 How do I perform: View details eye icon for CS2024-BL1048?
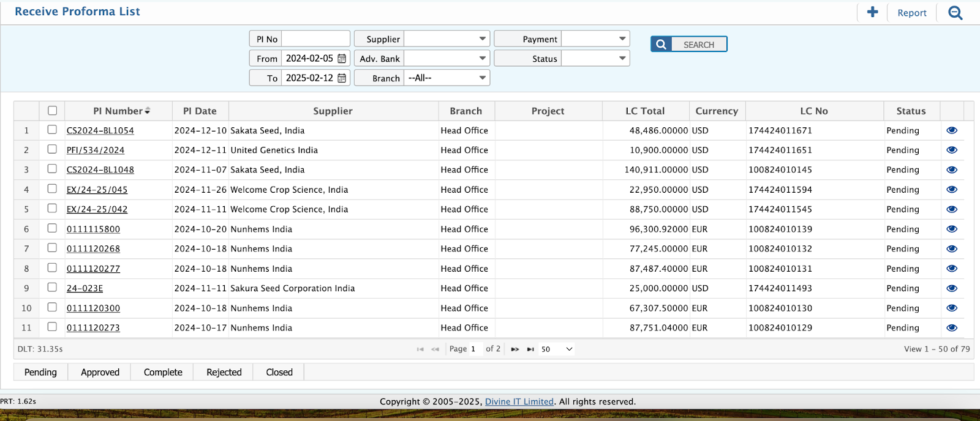point(952,170)
